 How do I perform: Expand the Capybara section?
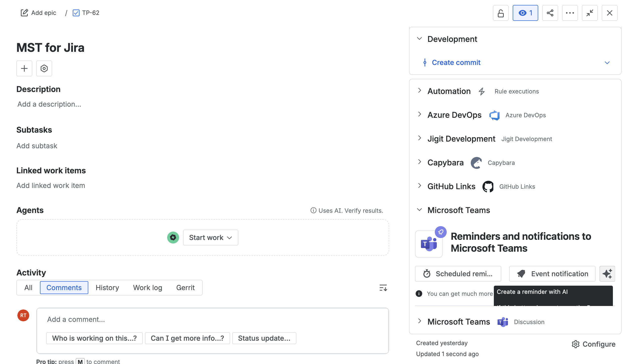pyautogui.click(x=419, y=162)
